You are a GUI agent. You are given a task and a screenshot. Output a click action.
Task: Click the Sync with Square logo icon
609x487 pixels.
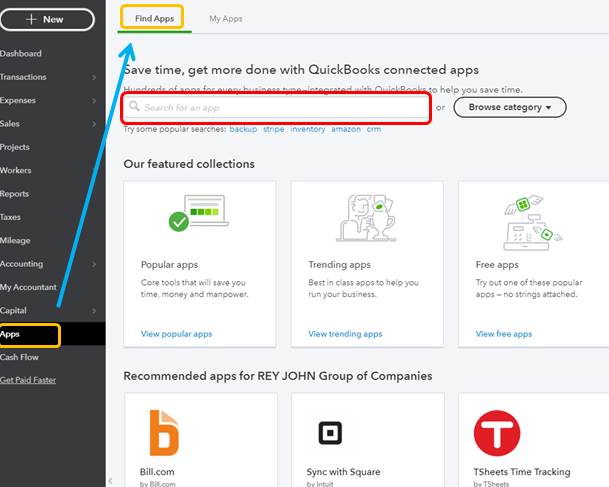click(x=330, y=433)
